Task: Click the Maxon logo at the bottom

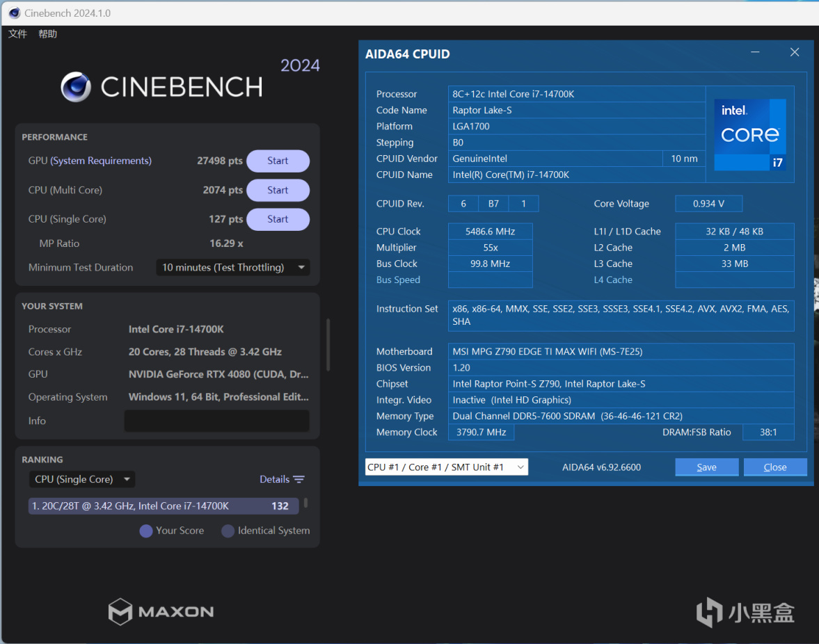Action: pyautogui.click(x=161, y=611)
